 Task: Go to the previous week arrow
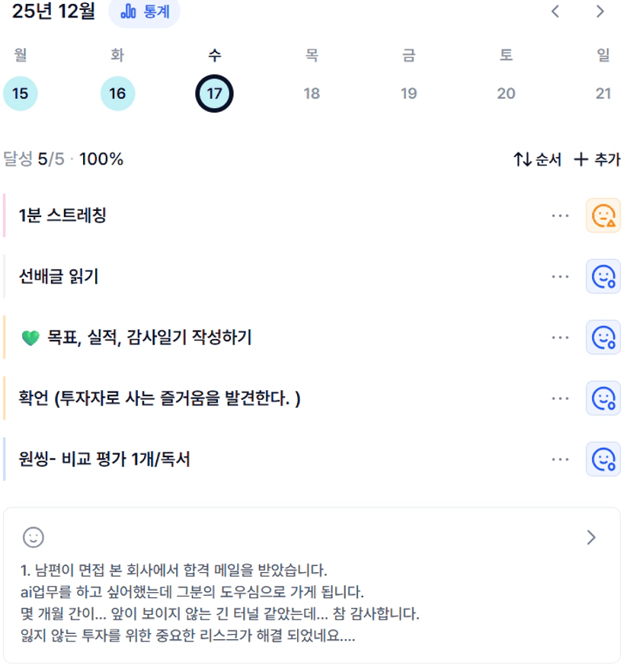click(x=555, y=11)
